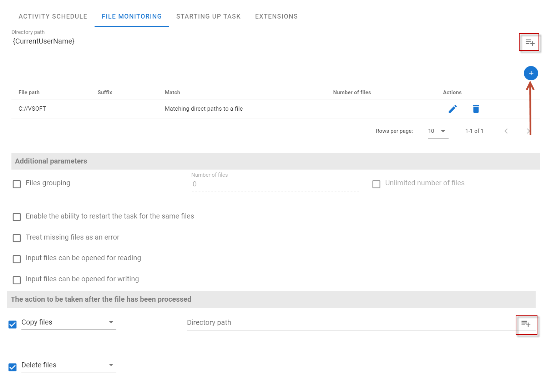Screen dimensions: 546x392
Task: Uncheck the Delete files action checkbox
Action: click(12, 367)
